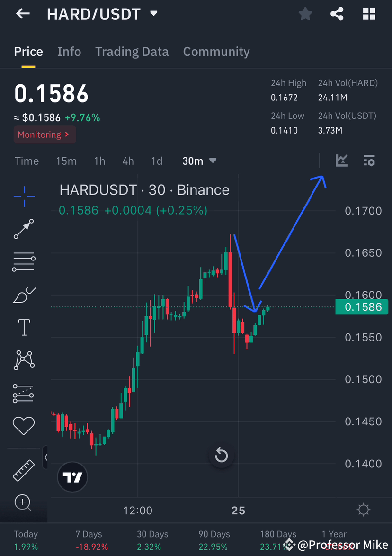The image size is (392, 556).
Task: Click the magnifier zoom-in tool
Action: click(x=24, y=503)
